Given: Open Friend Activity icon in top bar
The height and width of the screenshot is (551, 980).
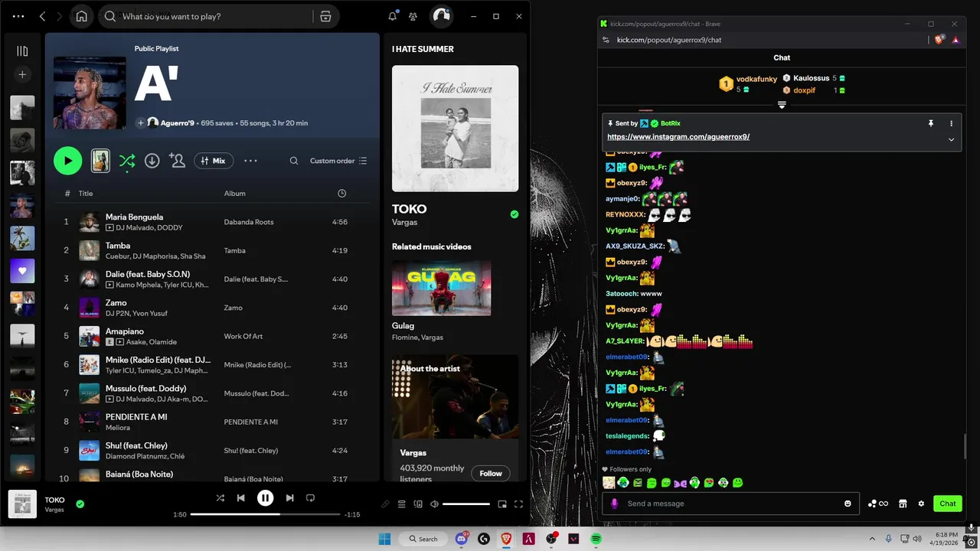Looking at the screenshot, I should coord(413,16).
